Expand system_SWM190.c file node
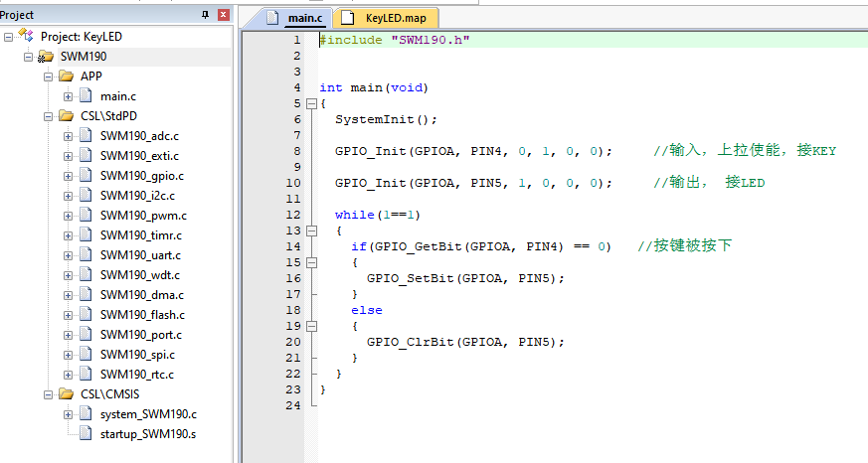 coord(68,415)
